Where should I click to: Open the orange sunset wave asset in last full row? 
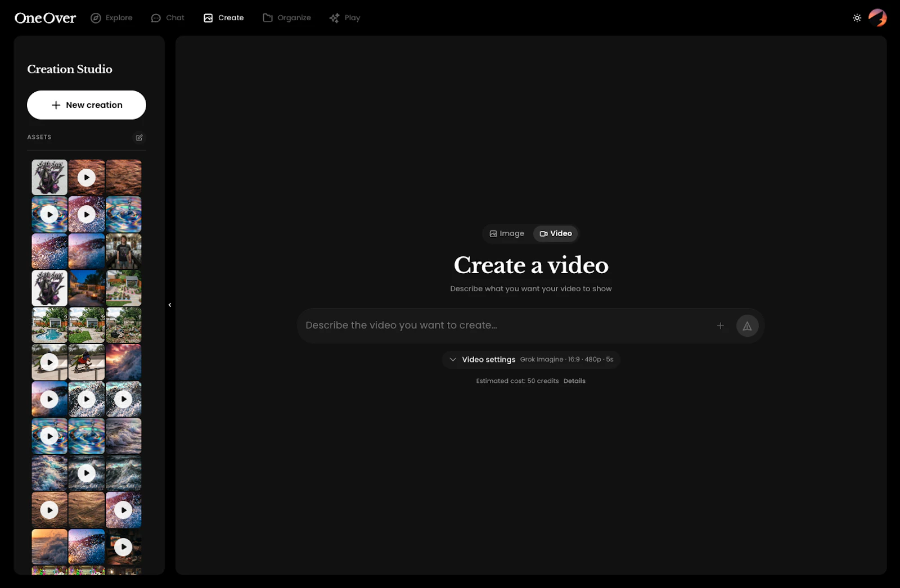(x=49, y=547)
